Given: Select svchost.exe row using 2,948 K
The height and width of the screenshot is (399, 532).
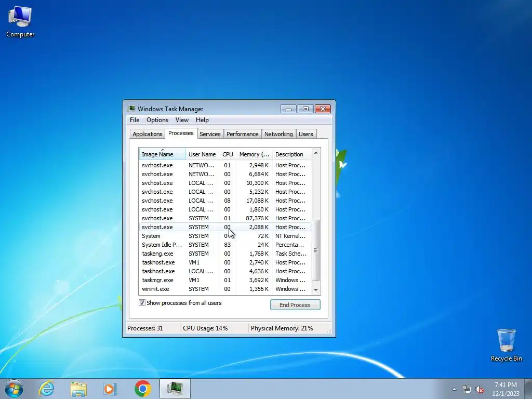Looking at the screenshot, I should pos(225,165).
